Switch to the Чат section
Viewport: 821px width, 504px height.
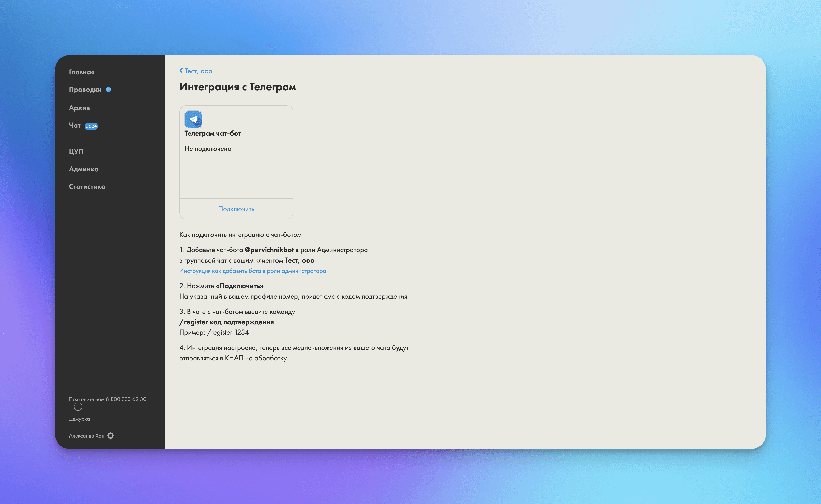click(x=75, y=125)
